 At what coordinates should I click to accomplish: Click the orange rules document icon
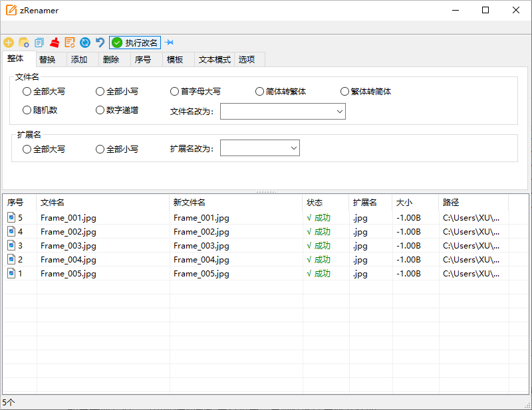click(70, 43)
